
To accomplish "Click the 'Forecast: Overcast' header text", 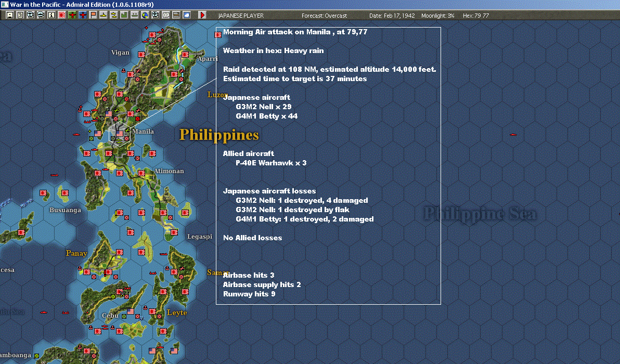I will coord(324,16).
